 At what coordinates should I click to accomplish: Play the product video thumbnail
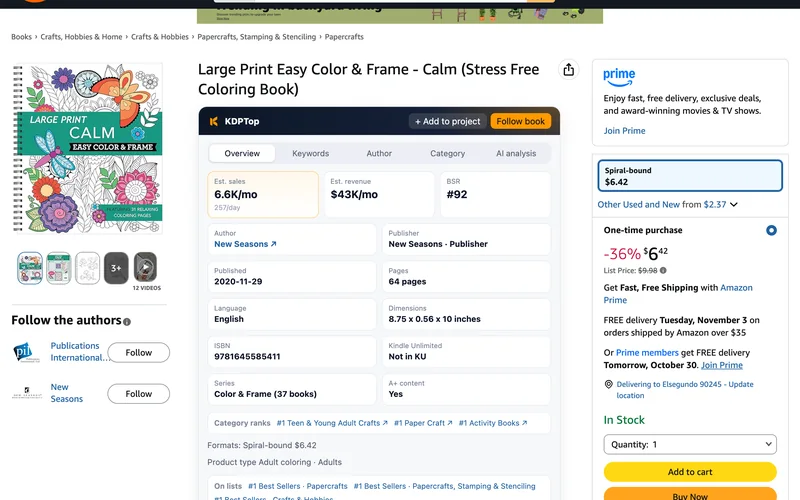click(x=145, y=267)
